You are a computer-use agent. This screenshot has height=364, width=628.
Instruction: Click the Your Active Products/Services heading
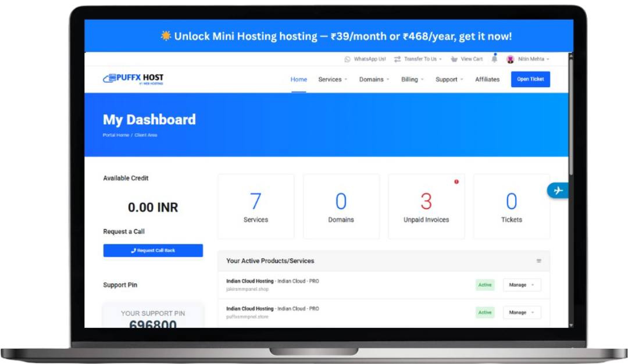click(x=270, y=260)
